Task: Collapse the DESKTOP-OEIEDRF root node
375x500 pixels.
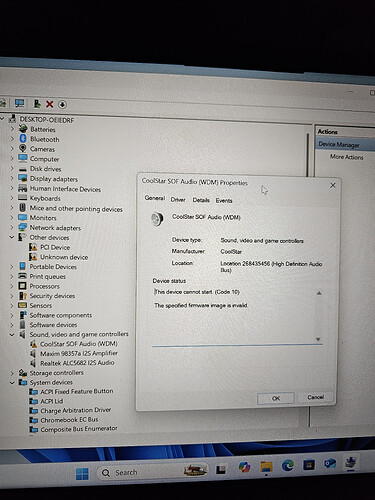Action: click(x=3, y=118)
